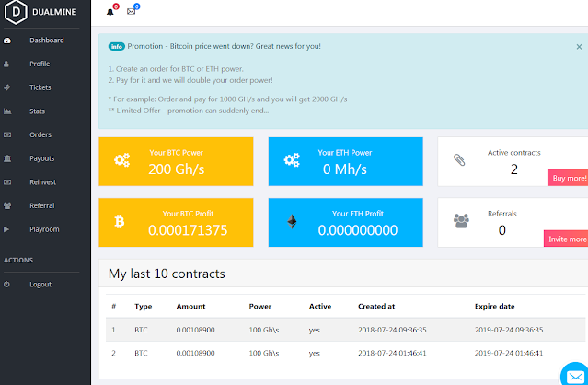Click the Playroom play icon
Image resolution: width=588 pixels, height=385 pixels.
click(x=6, y=229)
